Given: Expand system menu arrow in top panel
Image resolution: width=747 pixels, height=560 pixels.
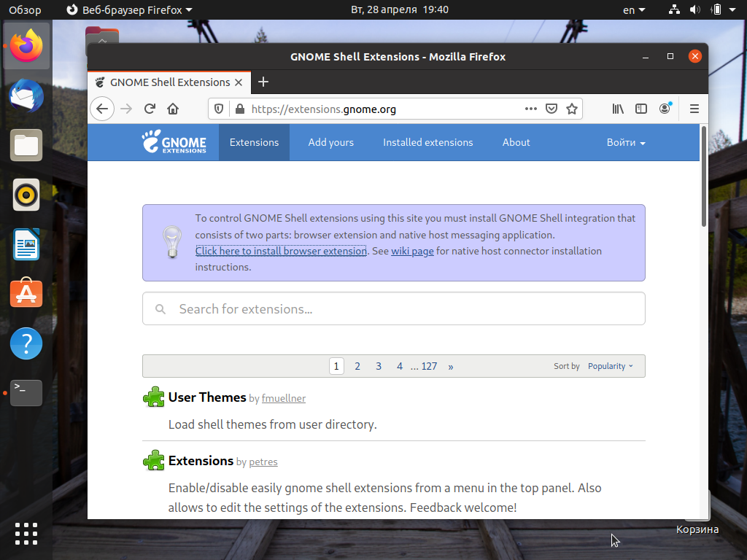Looking at the screenshot, I should click(x=732, y=9).
